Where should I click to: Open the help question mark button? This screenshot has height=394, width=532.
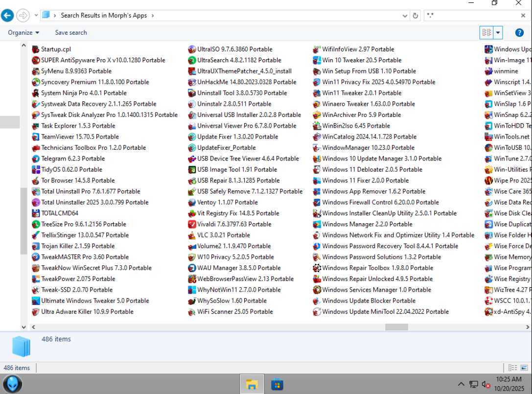(519, 33)
